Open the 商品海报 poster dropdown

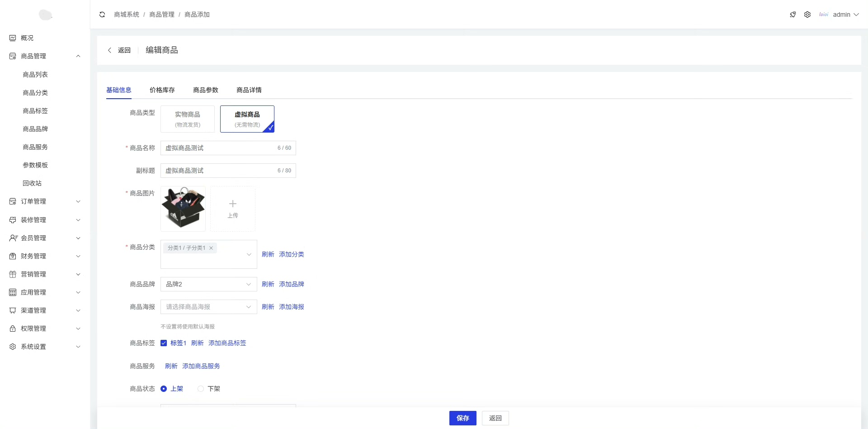click(x=209, y=307)
